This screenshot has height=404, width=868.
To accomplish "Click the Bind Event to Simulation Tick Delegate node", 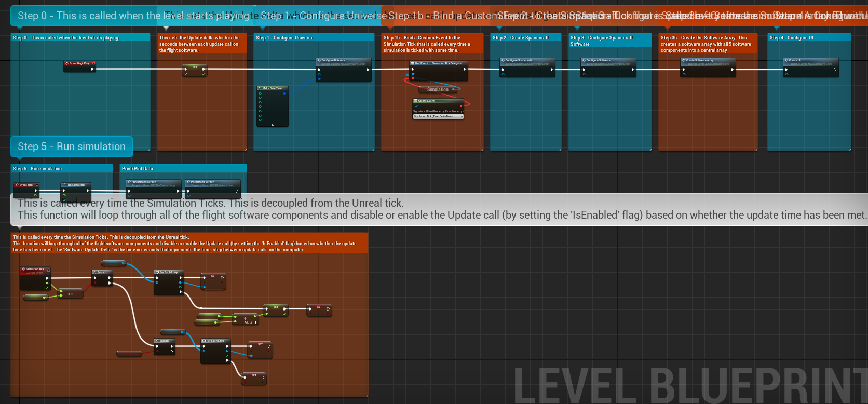I will [439, 63].
